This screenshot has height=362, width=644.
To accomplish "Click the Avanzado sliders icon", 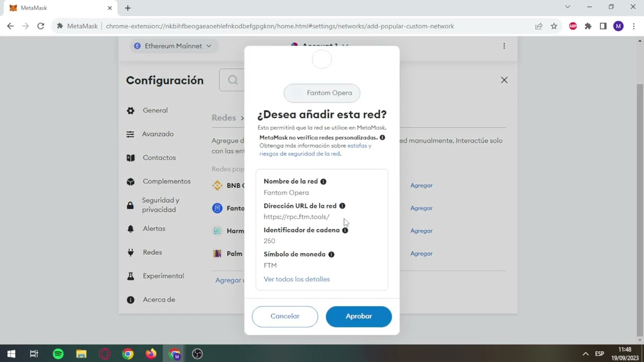I will pos(130,134).
